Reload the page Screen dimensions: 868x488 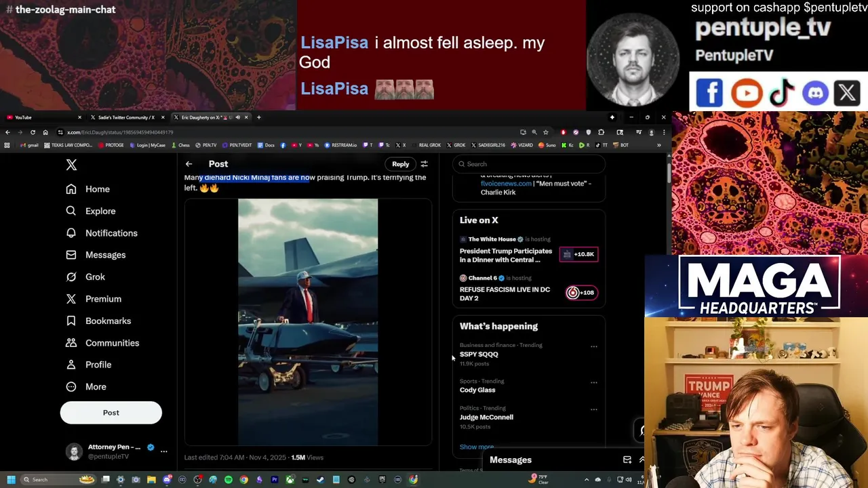33,132
